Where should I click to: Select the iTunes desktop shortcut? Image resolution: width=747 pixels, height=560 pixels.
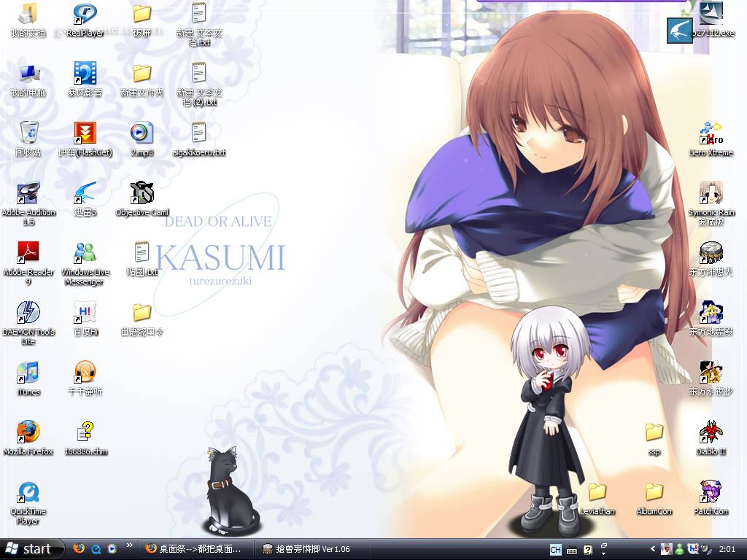[28, 379]
